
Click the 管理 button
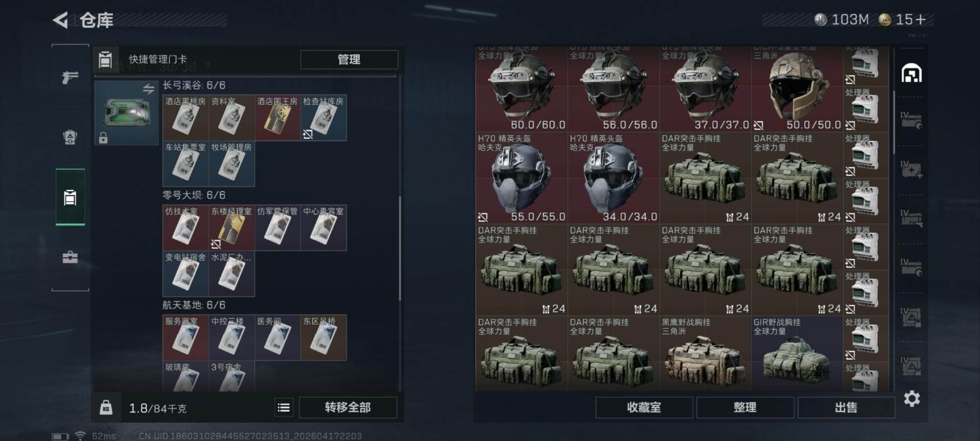coord(349,60)
